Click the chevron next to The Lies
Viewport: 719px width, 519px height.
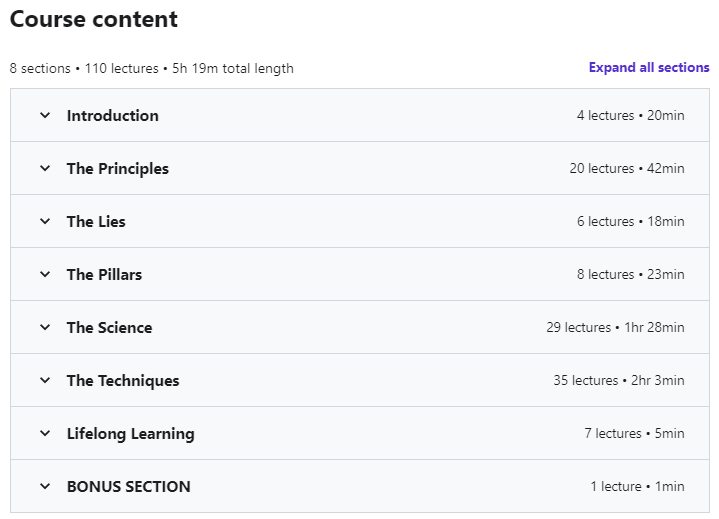(x=45, y=221)
